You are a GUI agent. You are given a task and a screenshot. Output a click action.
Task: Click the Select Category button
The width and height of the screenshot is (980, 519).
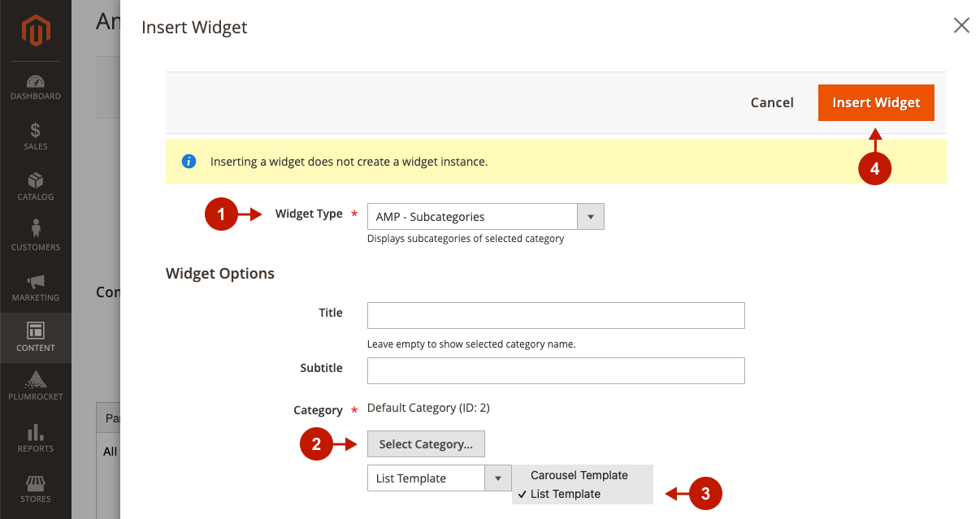coord(426,443)
